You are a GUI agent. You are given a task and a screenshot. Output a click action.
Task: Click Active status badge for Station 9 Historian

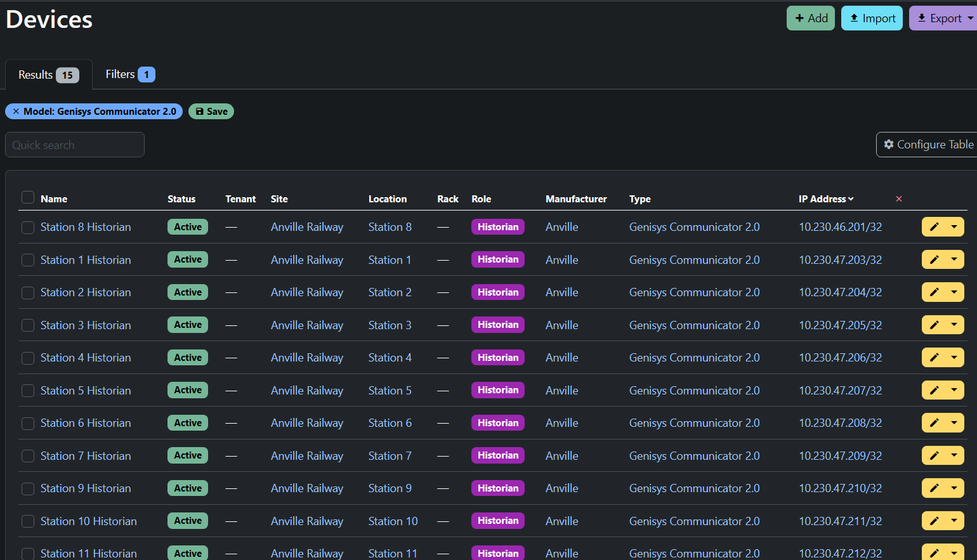tap(188, 488)
